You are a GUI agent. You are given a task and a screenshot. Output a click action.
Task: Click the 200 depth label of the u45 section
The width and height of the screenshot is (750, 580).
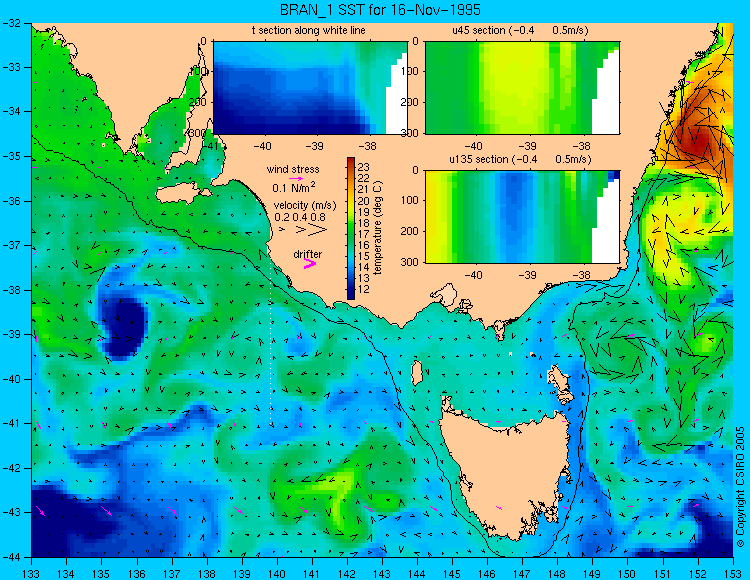pos(410,102)
